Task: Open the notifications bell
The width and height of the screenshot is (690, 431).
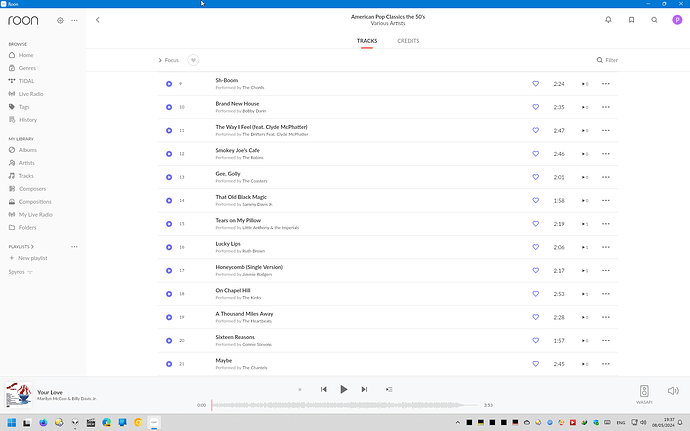Action: tap(608, 20)
